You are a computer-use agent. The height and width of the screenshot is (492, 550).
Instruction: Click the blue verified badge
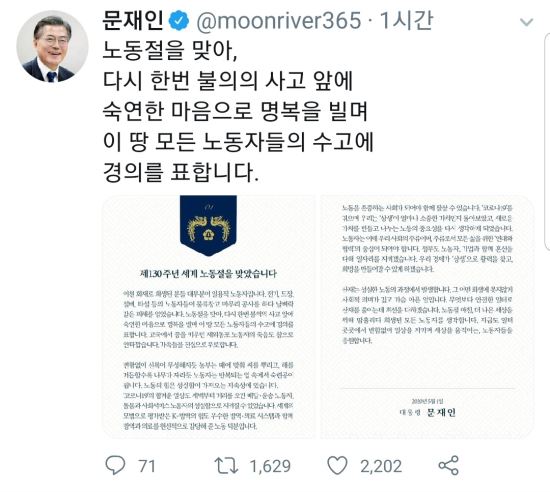coord(179,21)
